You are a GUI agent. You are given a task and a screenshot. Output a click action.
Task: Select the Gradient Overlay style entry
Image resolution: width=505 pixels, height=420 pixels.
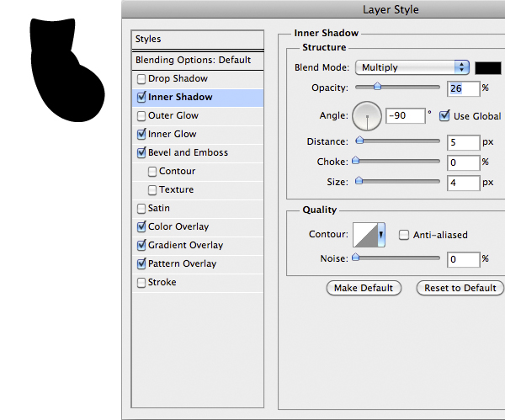[185, 246]
